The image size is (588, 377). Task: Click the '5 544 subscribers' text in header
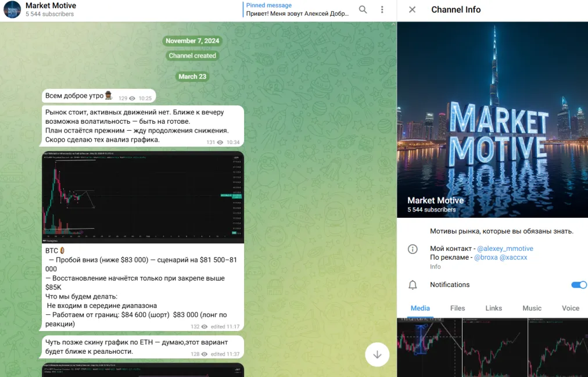click(50, 15)
